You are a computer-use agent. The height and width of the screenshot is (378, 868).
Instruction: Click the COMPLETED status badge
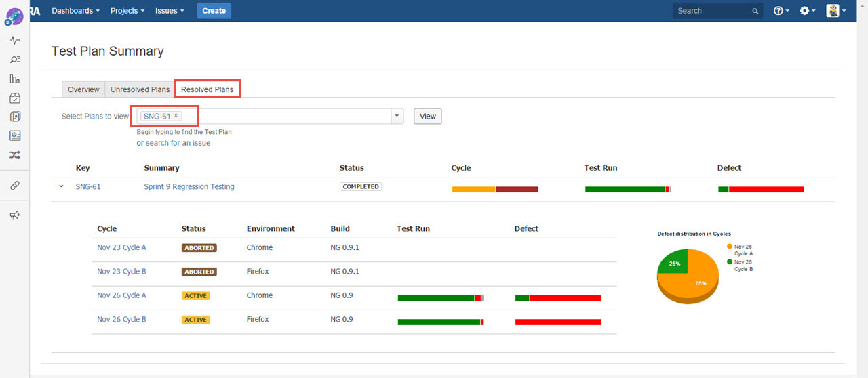pos(361,187)
